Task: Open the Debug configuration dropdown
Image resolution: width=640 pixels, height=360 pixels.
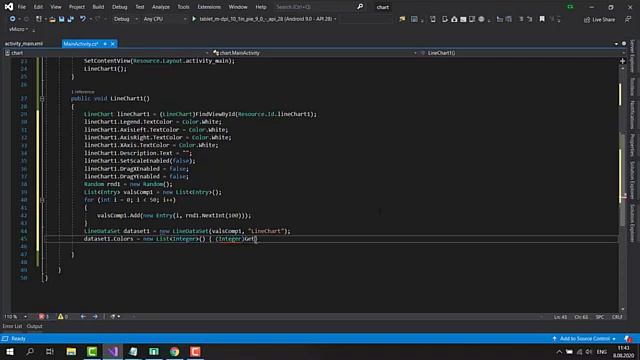Action: coord(125,19)
